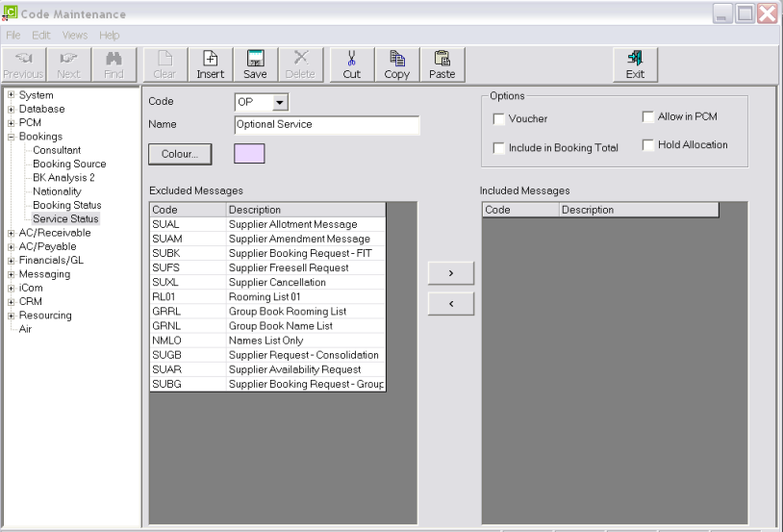Select the GRRL Group Book Rooming List row

point(267,311)
